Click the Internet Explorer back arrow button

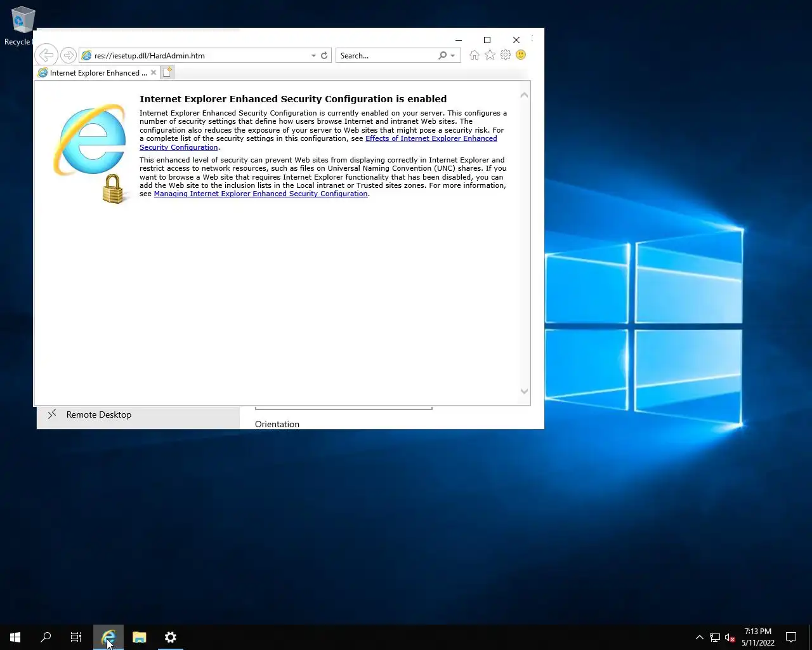(x=46, y=55)
